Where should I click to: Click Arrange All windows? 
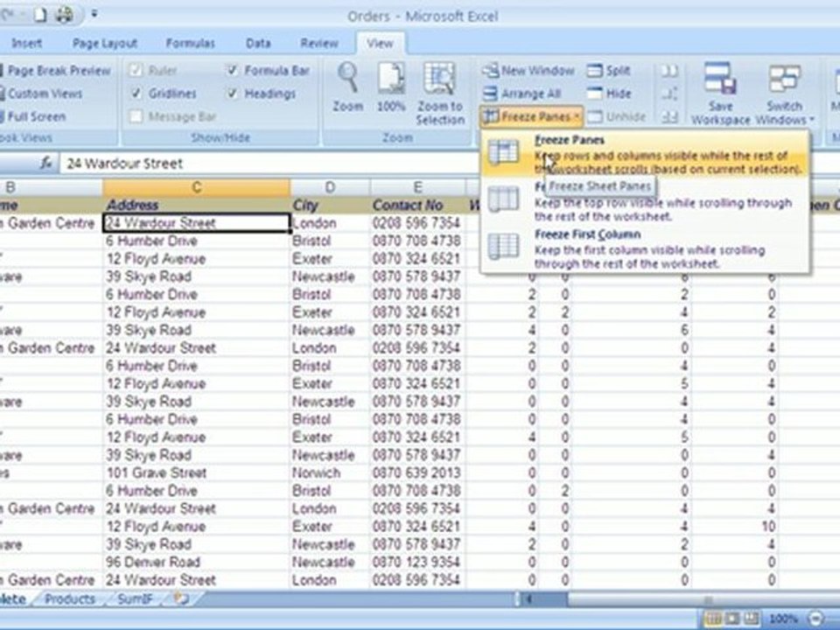click(x=521, y=94)
